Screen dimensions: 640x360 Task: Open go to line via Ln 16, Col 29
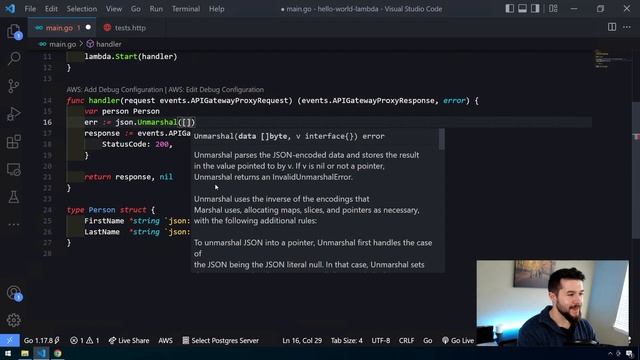pos(302,340)
